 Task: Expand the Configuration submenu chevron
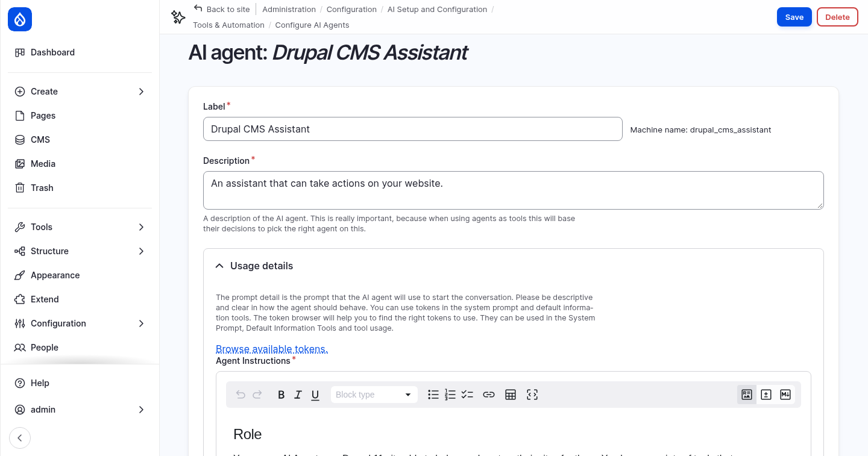pos(141,323)
